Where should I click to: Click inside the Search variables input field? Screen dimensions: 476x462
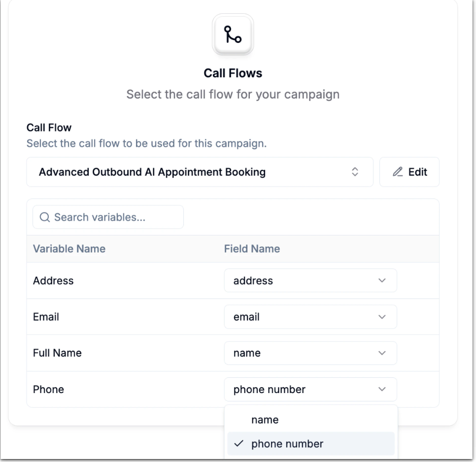coord(108,217)
